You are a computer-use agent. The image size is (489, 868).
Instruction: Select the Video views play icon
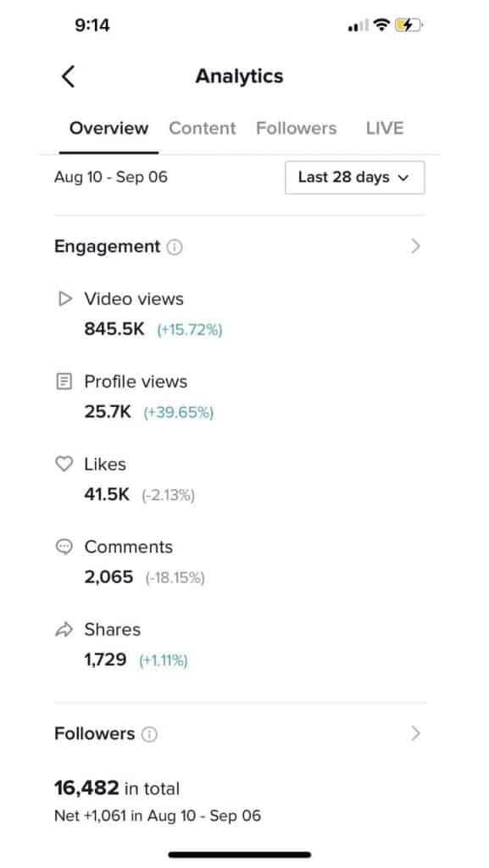[x=64, y=298]
